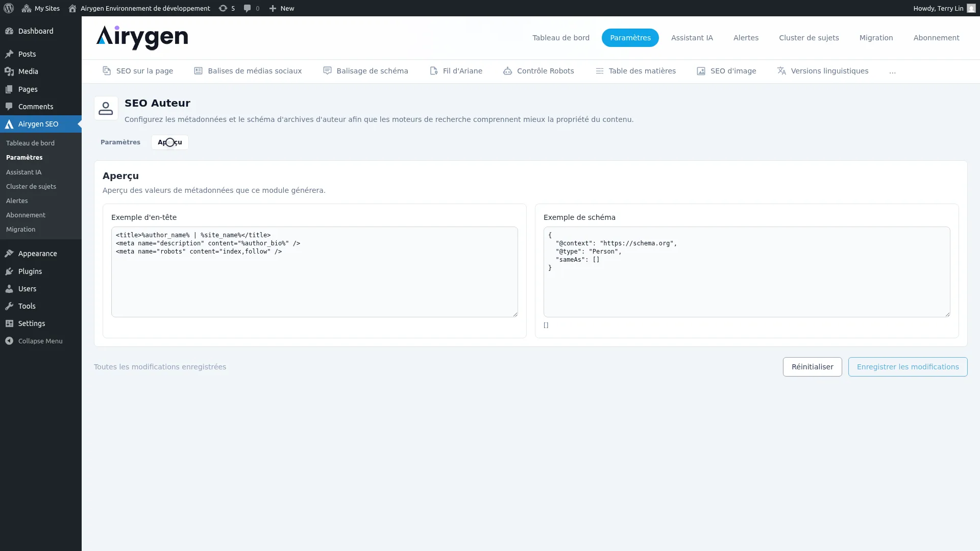The height and width of the screenshot is (551, 980).
Task: Click the 'SEO Auteur' heading
Action: pos(157,103)
